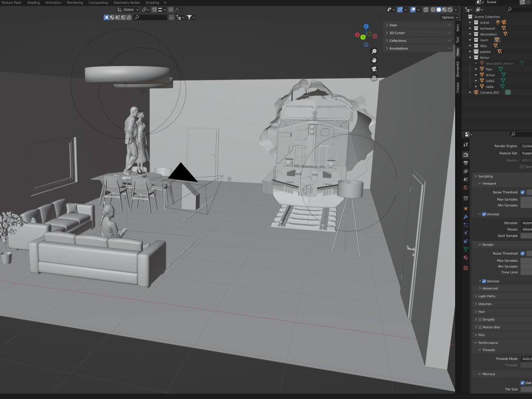
Task: Open the Denoiser dropdown
Action: pyautogui.click(x=526, y=223)
